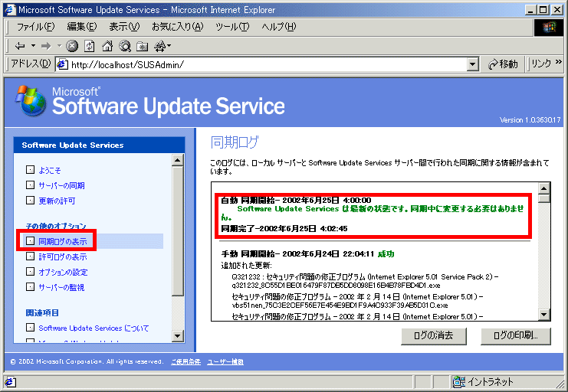Go to the Home page icon

107,46
